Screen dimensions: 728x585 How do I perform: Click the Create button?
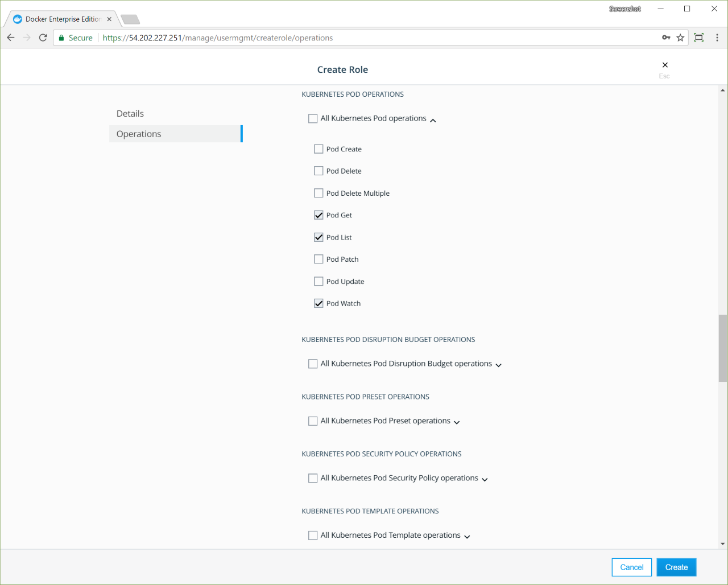pos(676,567)
